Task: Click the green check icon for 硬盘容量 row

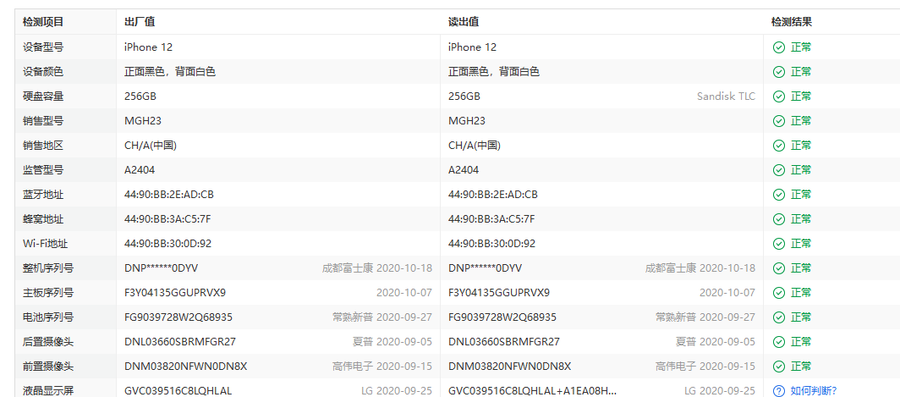Action: 778,96
